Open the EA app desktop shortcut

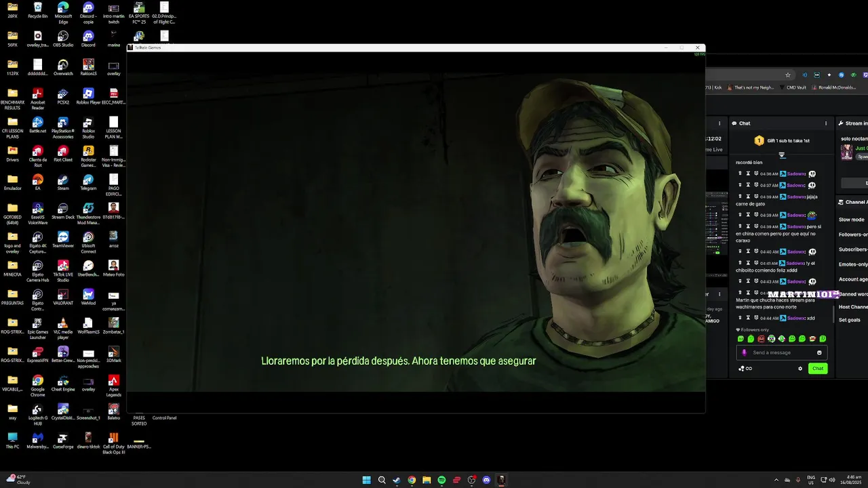37,182
